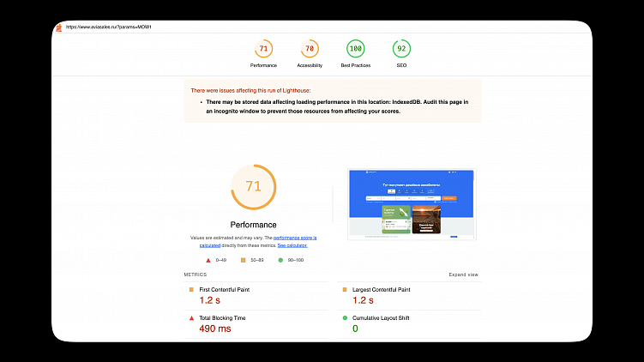This screenshot has height=362, width=644.
Task: Click orange square icon beside First Contentful Paint
Action: [x=191, y=290]
